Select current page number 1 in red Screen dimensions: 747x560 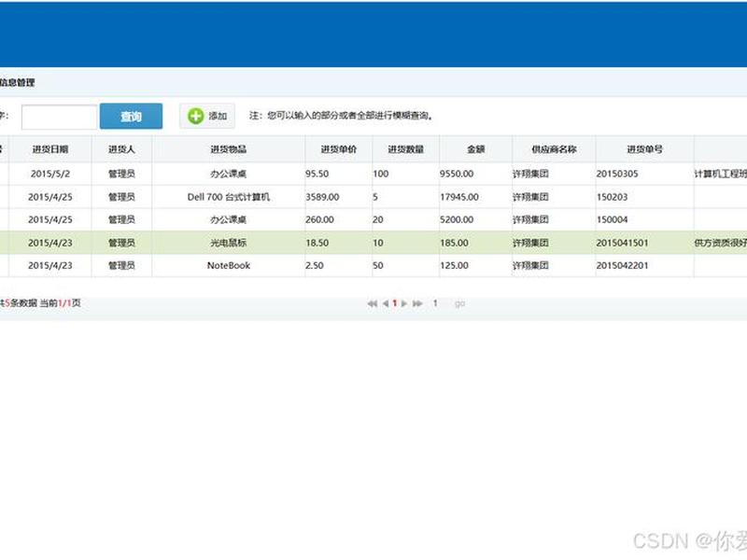(x=394, y=302)
